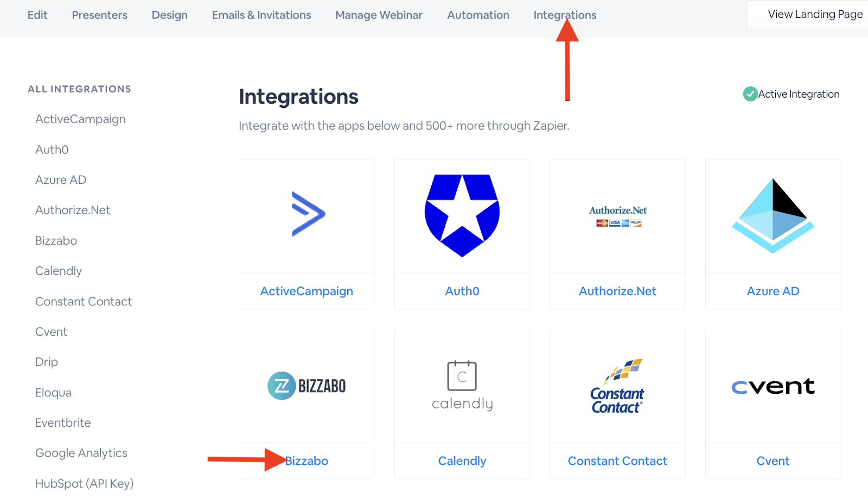Open the Auth0 card link
The image size is (868, 499).
tap(462, 291)
